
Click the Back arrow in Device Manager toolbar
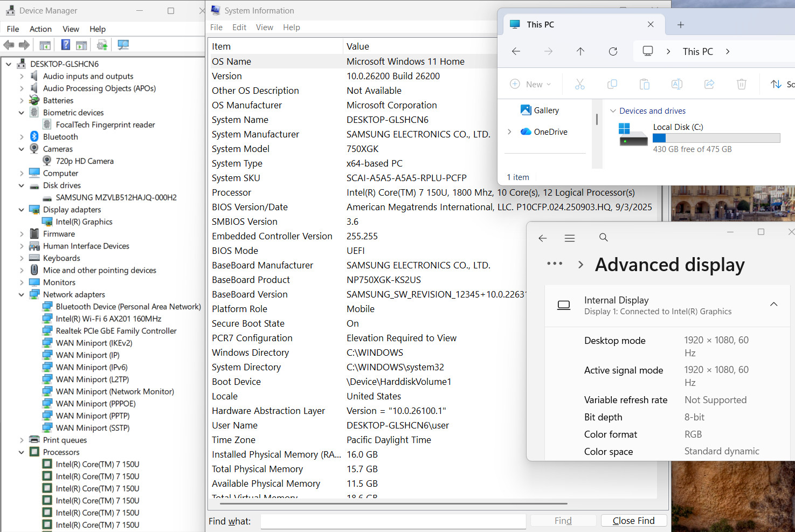click(9, 45)
